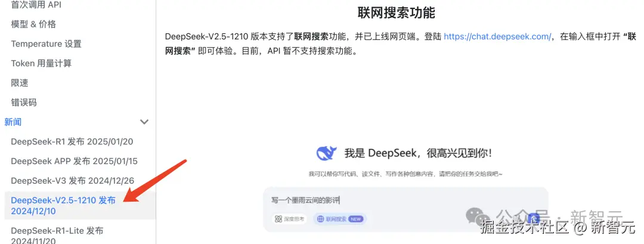The height and width of the screenshot is (244, 644).
Task: Open 模型 & 价格 sidebar page
Action: coord(33,24)
